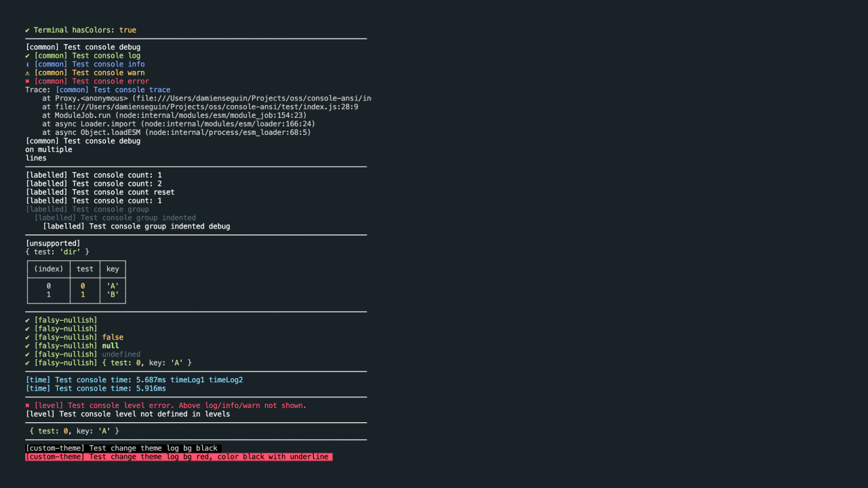Click the warning triangle icon before console warn
The height and width of the screenshot is (488, 868).
pyautogui.click(x=28, y=73)
